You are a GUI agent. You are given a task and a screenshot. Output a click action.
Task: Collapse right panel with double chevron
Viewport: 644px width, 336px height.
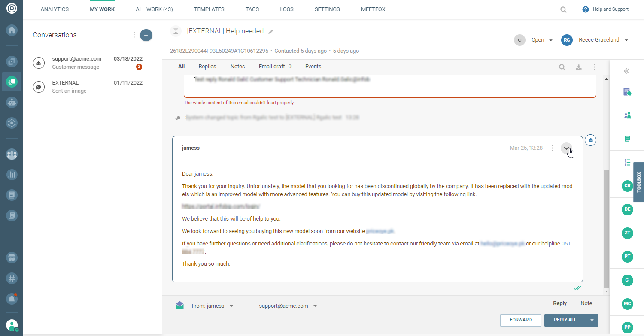[x=627, y=71]
